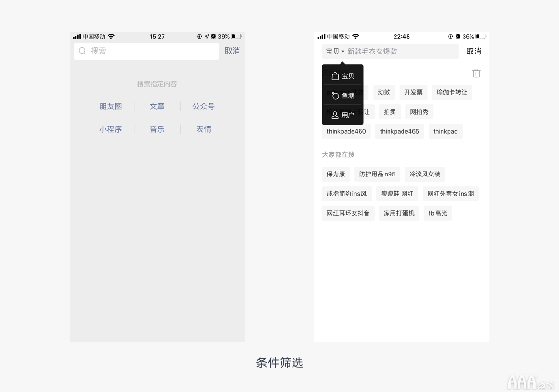Filter search by 朋友圈
This screenshot has width=559, height=392.
click(110, 107)
